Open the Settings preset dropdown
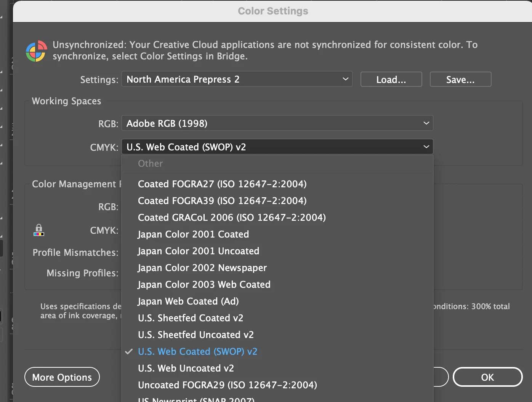 tap(237, 79)
